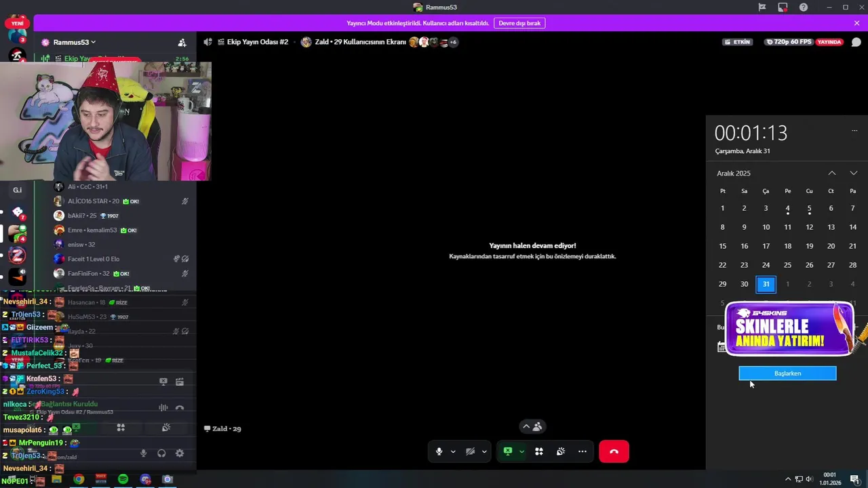Click the red YAYINDA live badge
Screen dimensions: 868x488
coord(829,42)
